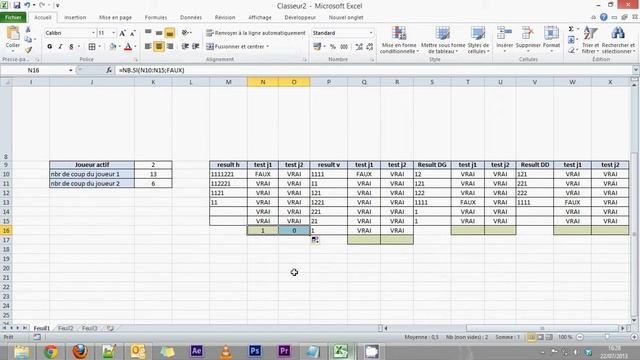Increase font size with big A
The image size is (640, 360).
point(122,33)
